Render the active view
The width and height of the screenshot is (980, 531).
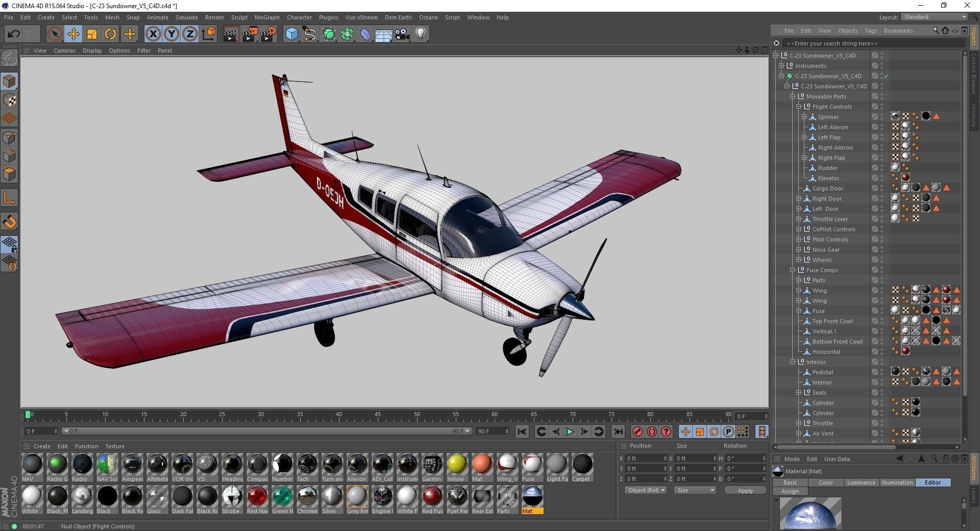[231, 34]
